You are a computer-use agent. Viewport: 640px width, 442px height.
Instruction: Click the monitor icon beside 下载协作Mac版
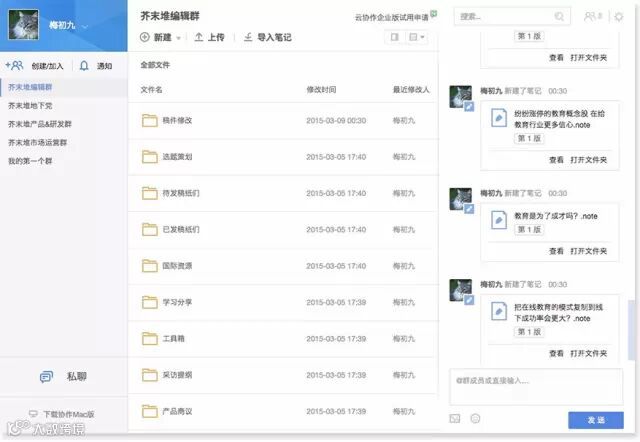coord(33,414)
